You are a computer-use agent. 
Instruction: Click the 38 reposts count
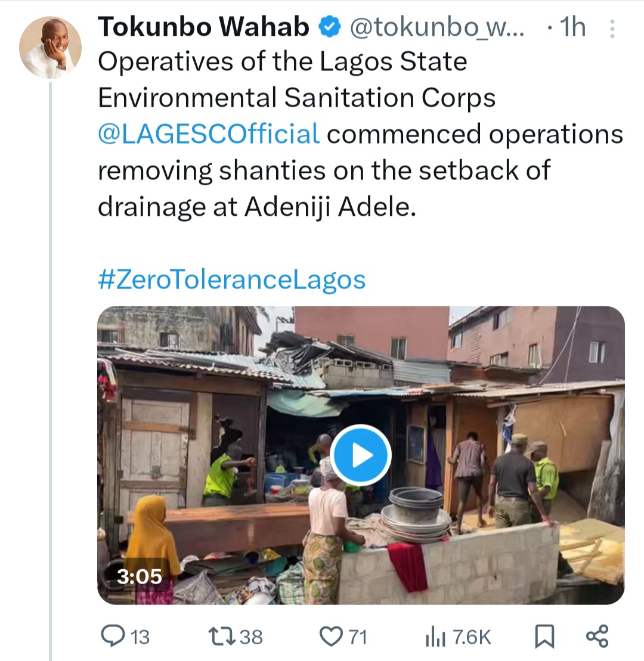pyautogui.click(x=251, y=637)
